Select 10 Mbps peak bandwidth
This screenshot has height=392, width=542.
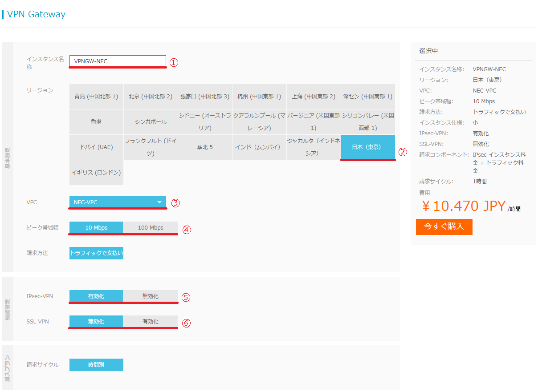click(96, 227)
